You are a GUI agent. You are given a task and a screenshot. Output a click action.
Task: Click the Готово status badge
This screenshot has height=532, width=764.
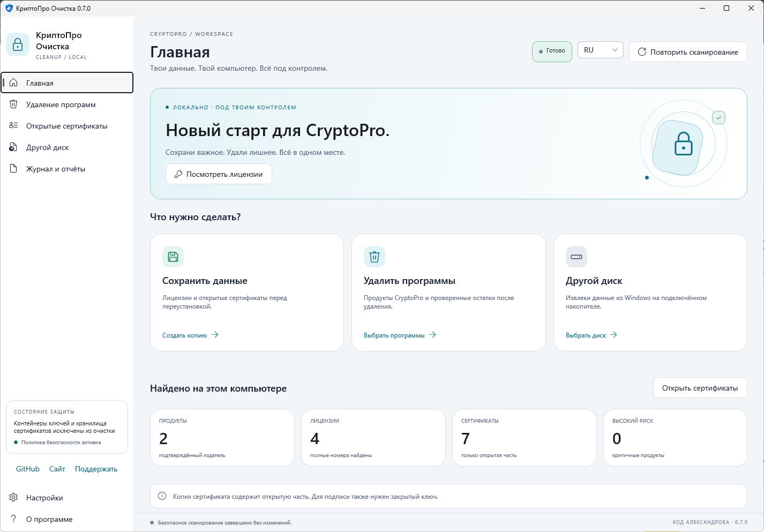tap(552, 51)
